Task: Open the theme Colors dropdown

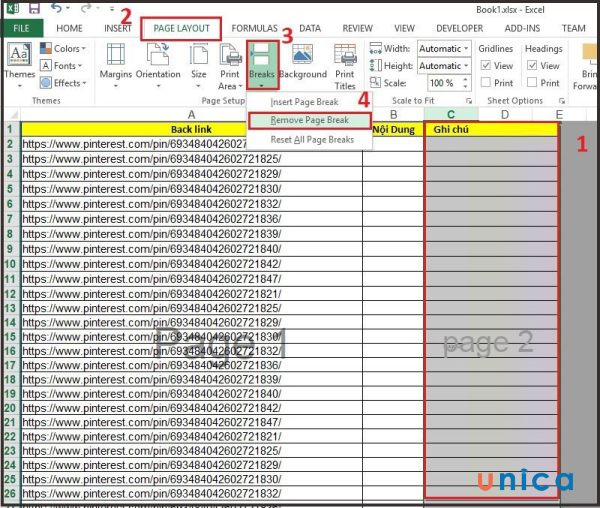Action: tap(63, 49)
